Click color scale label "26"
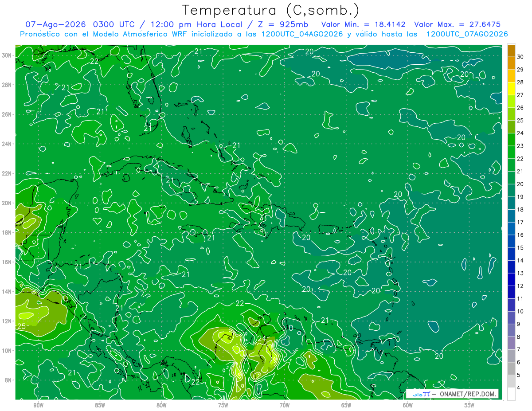Image resolution: width=532 pixels, height=411 pixels. coord(520,108)
